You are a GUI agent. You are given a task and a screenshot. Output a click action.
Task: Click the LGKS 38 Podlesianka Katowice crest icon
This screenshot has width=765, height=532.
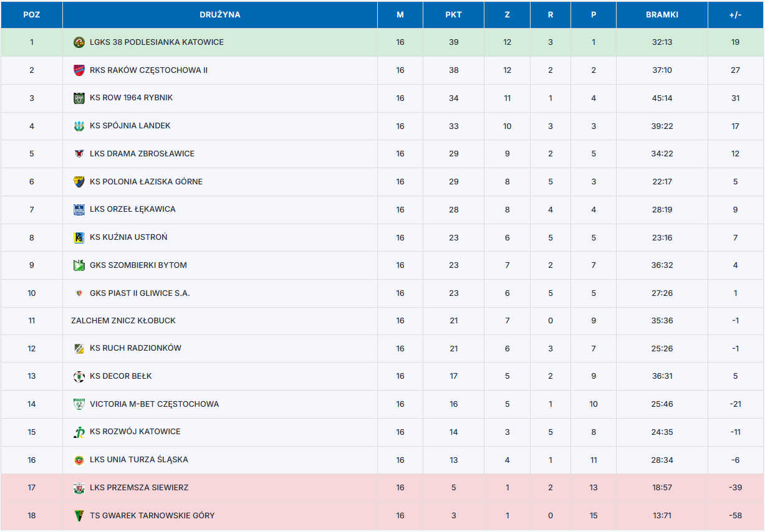click(79, 42)
